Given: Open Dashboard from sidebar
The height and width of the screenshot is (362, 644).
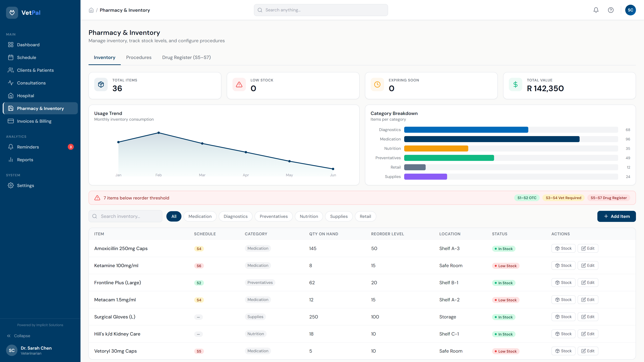Looking at the screenshot, I should click(x=28, y=45).
